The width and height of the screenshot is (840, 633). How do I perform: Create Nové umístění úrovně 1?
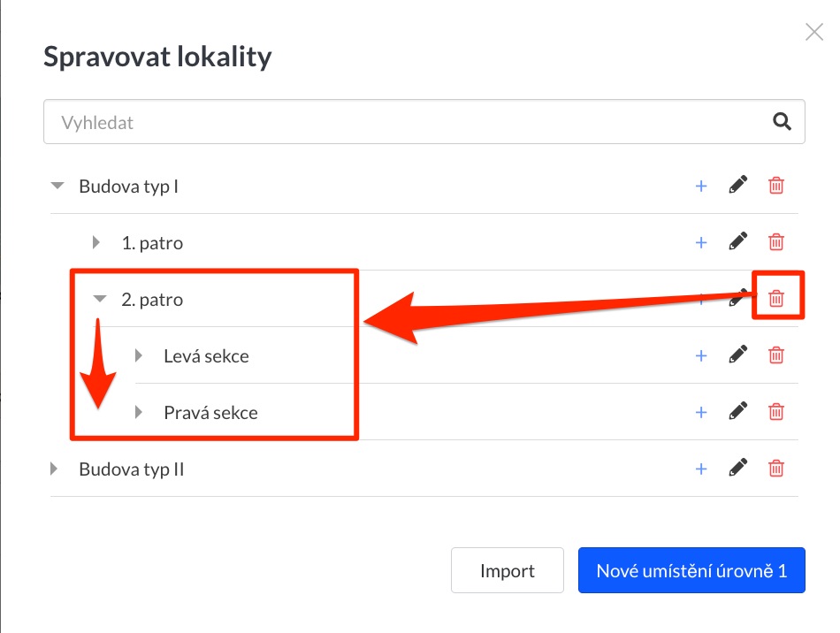click(x=691, y=570)
